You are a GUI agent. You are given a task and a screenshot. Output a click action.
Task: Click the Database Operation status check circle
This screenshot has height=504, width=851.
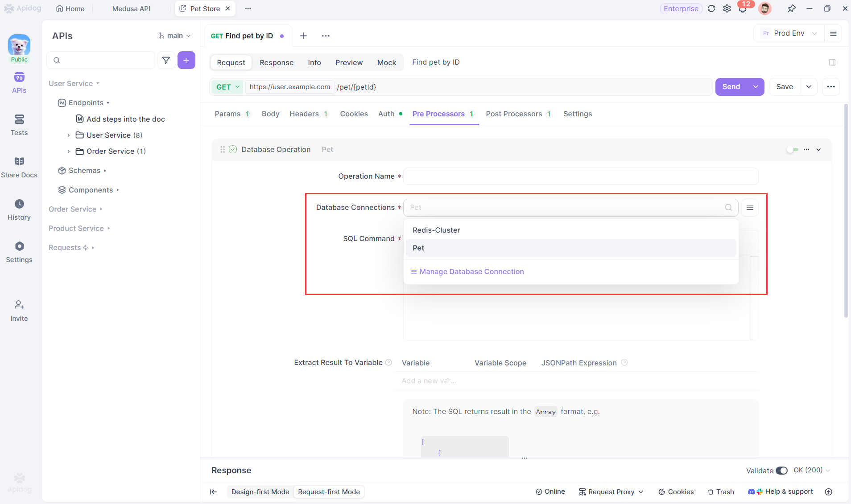tap(233, 150)
